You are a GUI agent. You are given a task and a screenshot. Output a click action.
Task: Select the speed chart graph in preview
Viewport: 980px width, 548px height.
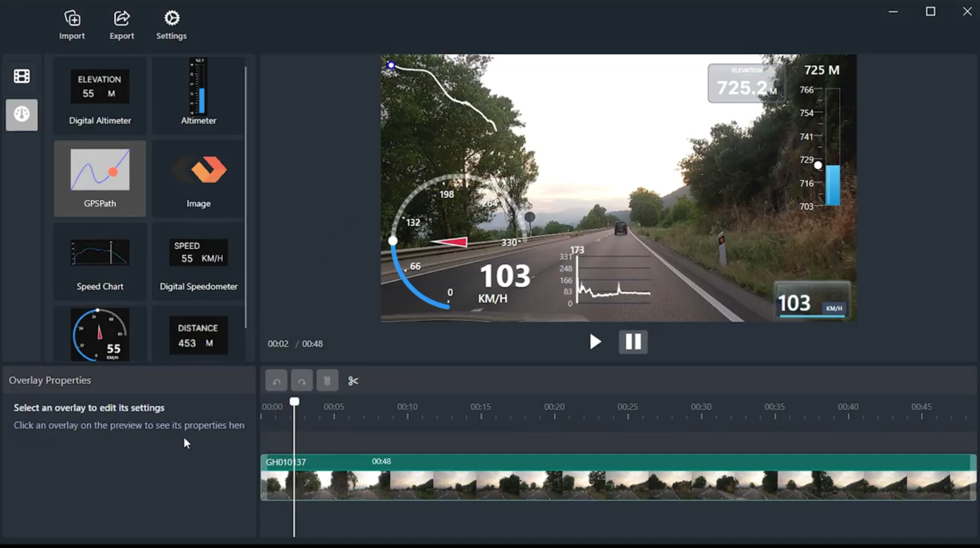point(605,277)
